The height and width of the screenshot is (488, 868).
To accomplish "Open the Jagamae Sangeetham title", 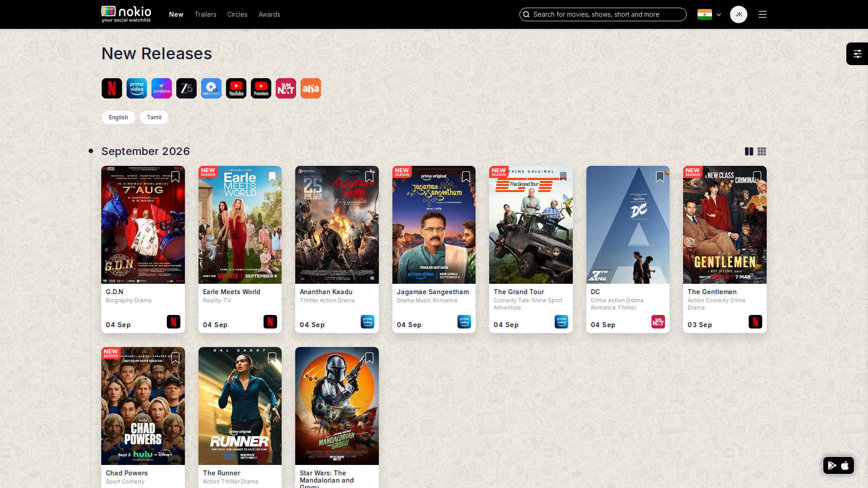I will coord(433,292).
